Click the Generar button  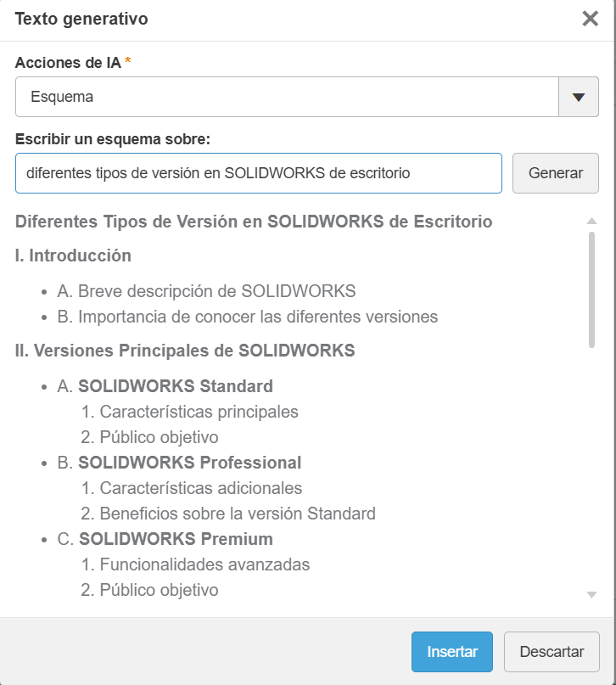tap(555, 172)
